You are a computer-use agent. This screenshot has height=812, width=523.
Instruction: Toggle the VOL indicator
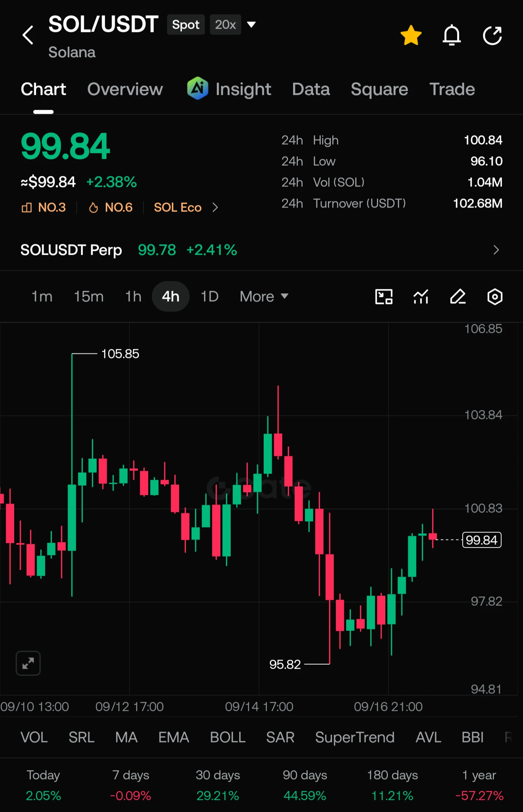[x=34, y=737]
